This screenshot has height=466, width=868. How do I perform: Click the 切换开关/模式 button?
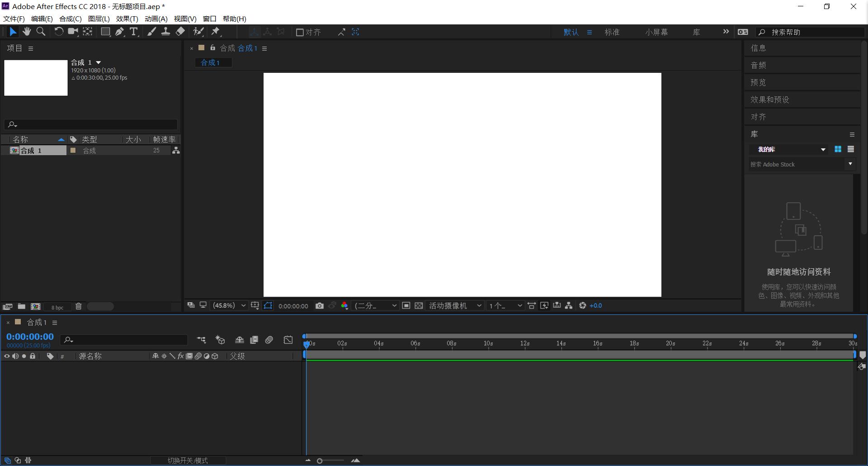(x=188, y=461)
